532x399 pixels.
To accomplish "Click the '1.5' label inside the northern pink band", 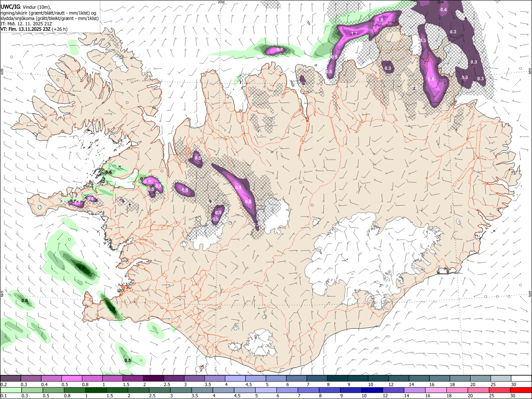I will 380,20.
